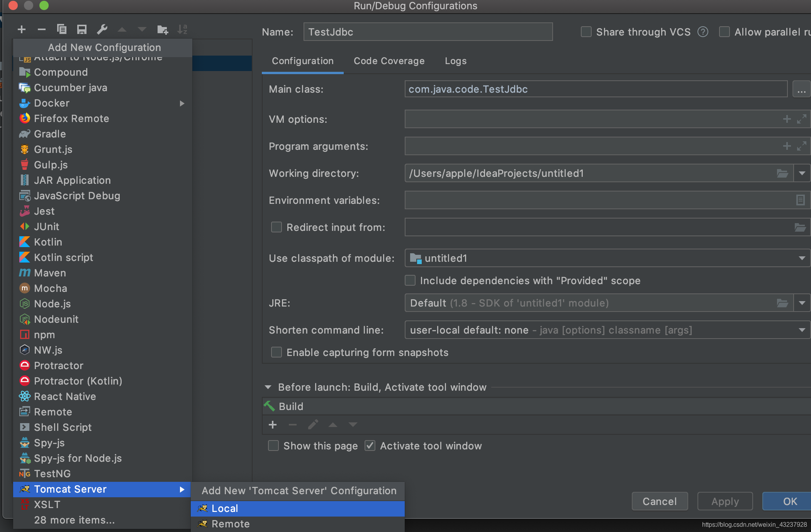Open the Configuration tab
The image size is (811, 532).
pyautogui.click(x=303, y=61)
